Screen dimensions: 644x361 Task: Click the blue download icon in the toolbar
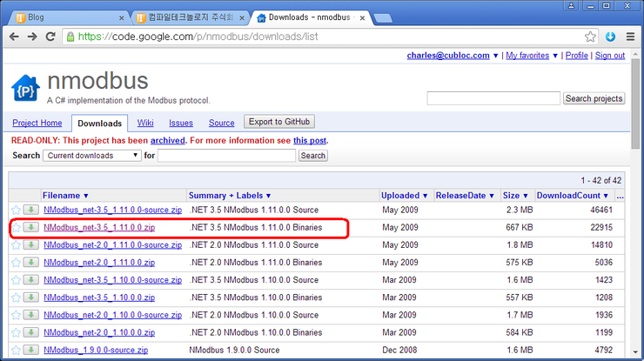pyautogui.click(x=611, y=37)
